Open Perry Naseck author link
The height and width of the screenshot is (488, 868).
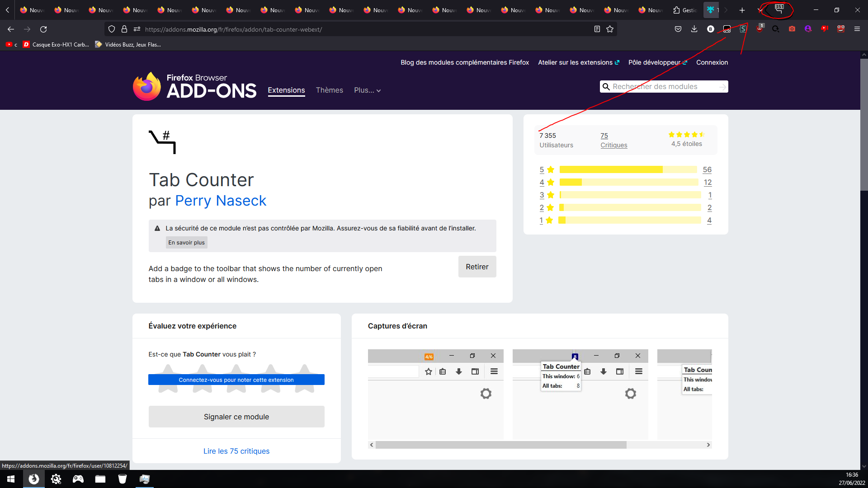221,201
